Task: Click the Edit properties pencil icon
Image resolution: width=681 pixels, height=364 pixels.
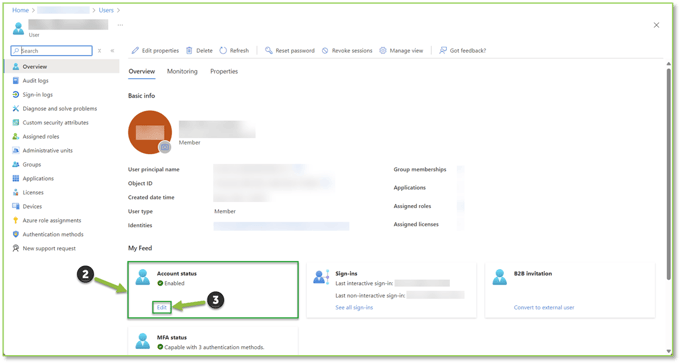Action: click(135, 51)
